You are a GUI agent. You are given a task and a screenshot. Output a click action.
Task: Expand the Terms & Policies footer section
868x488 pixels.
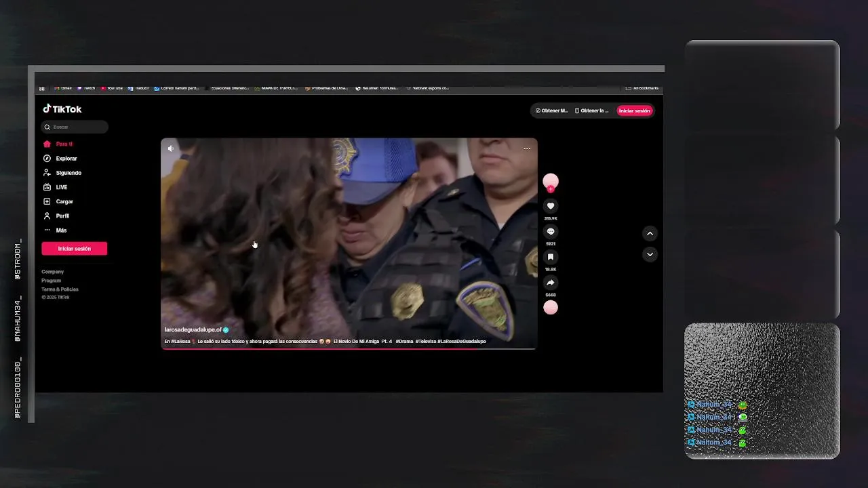click(x=60, y=289)
